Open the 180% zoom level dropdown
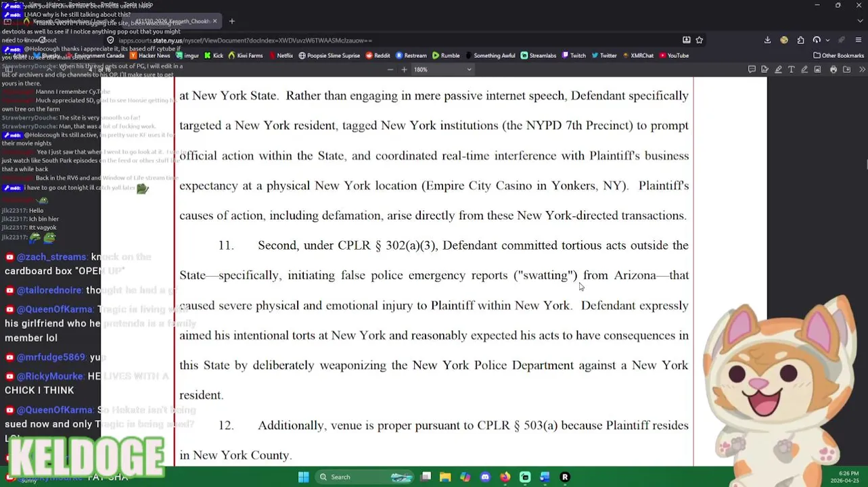 442,70
